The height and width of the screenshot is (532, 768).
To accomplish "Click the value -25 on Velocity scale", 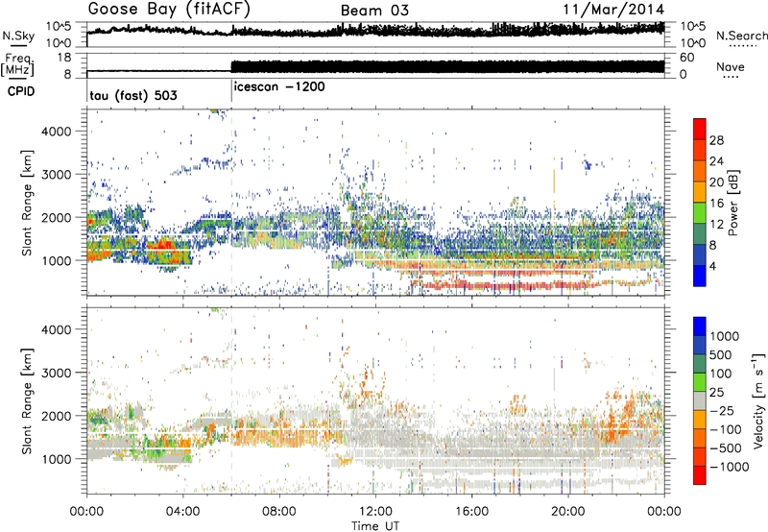I will (x=722, y=410).
